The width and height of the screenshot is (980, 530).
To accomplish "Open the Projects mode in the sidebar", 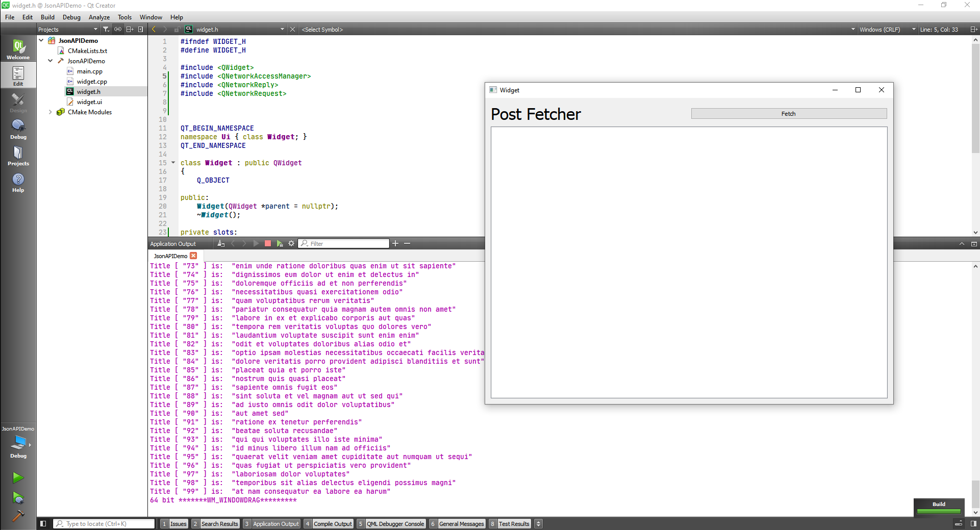I will (x=18, y=156).
